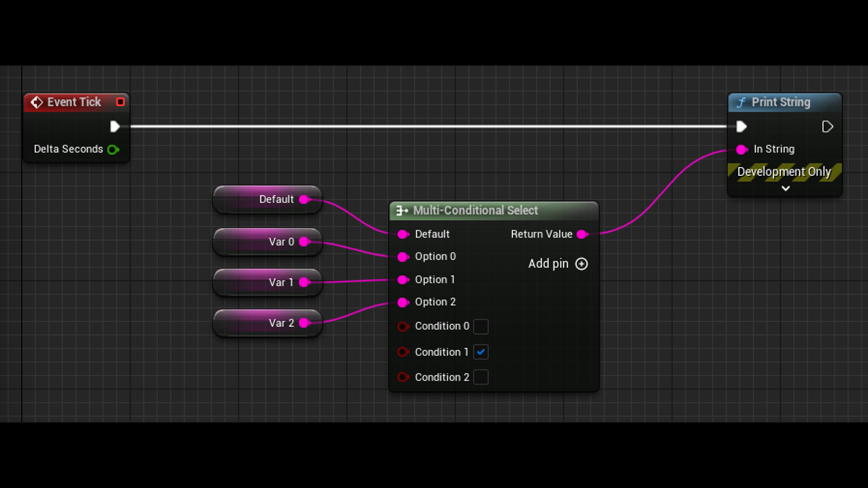Select the Option 0 input pin
Viewport: 868px width, 488px height.
pos(403,257)
